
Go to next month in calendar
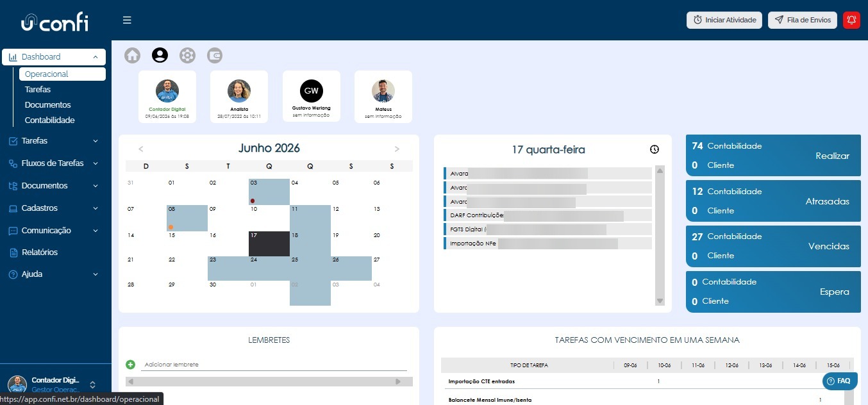point(397,149)
